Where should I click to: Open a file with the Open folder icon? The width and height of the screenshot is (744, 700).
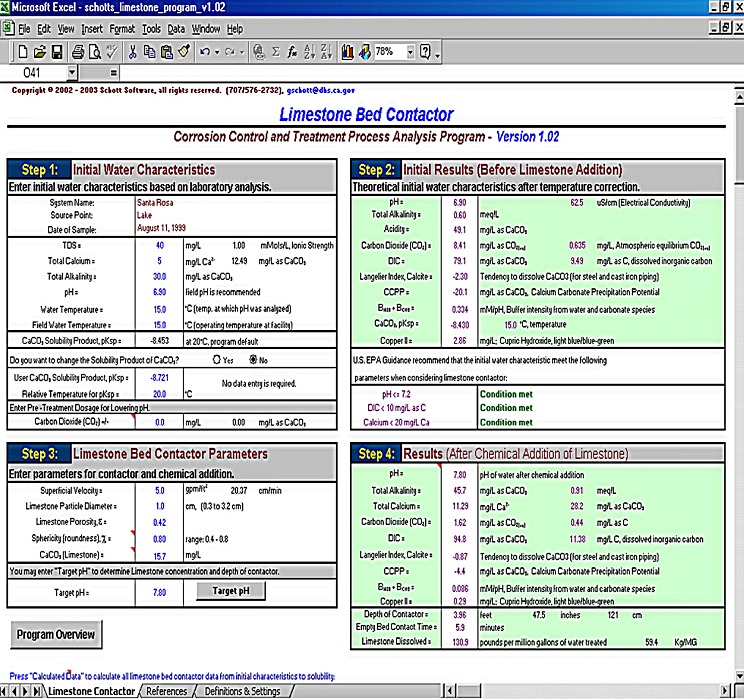click(40, 51)
